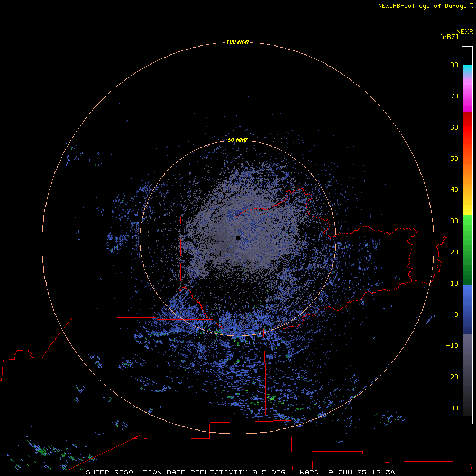Click the 30 dBZ scale value
The height and width of the screenshot is (476, 476).
coord(454,221)
